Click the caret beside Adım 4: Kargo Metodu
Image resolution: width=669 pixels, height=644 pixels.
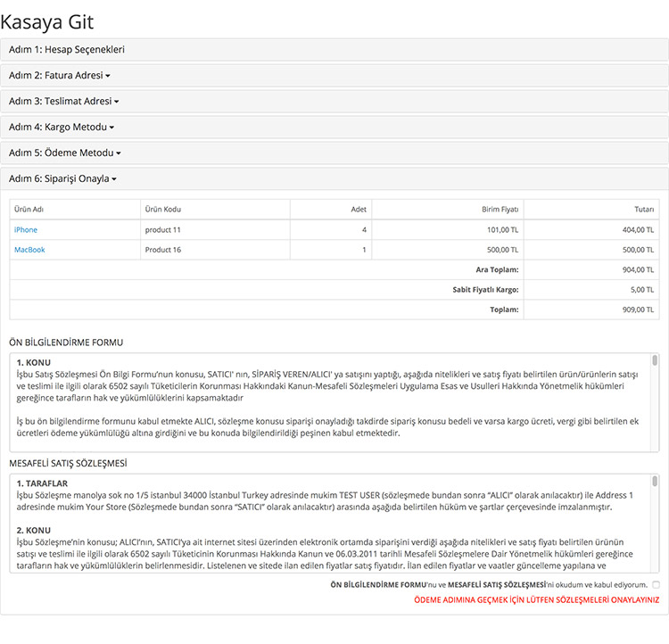(x=111, y=128)
